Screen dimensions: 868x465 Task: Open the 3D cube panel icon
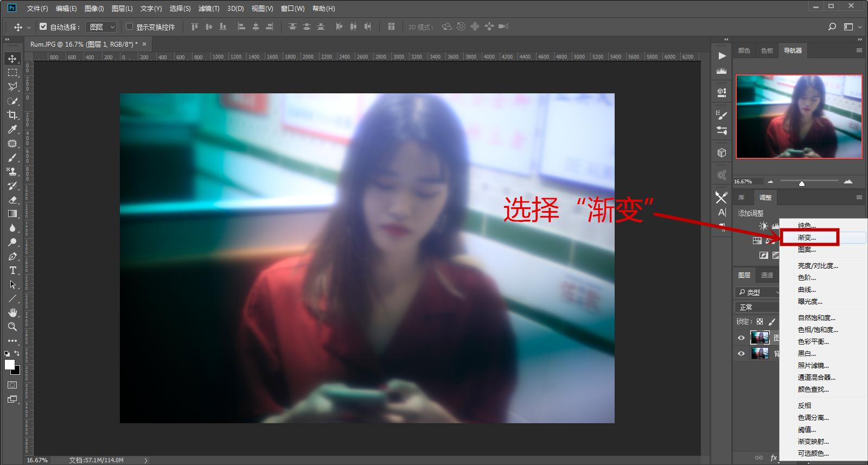coord(722,152)
